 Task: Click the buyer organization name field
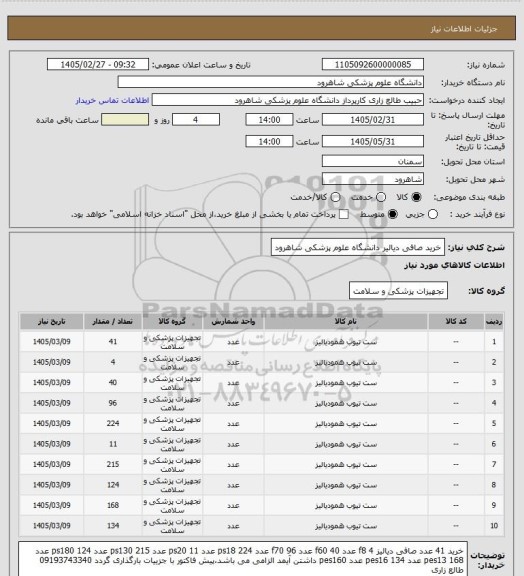[270, 82]
